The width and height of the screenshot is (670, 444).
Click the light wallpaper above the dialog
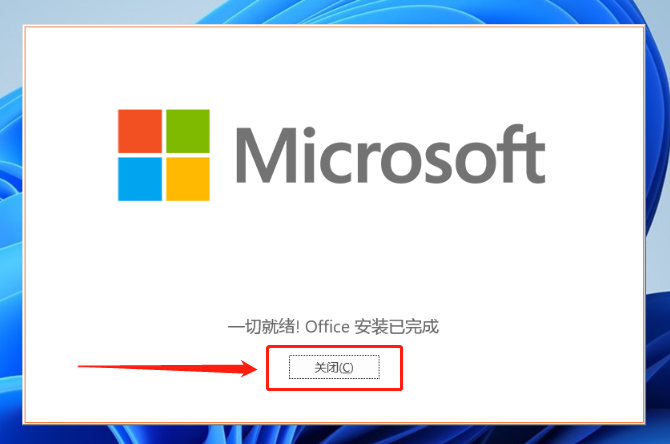coord(128,11)
